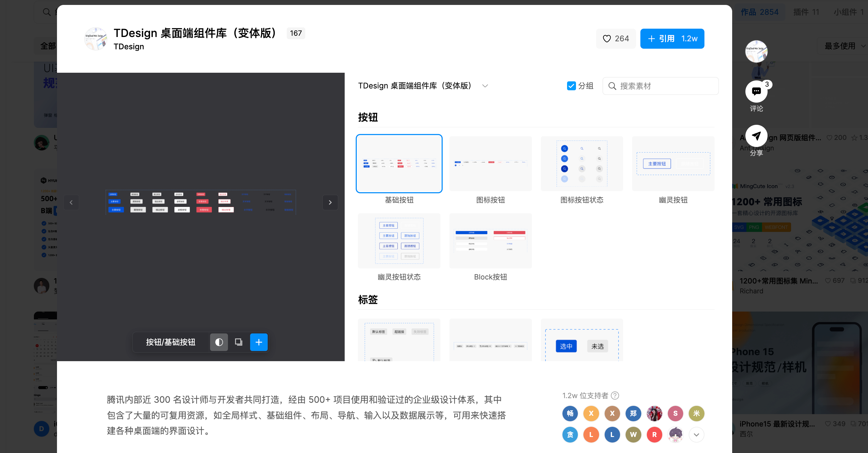Switch to the 作品 2854 tab in background

[760, 12]
